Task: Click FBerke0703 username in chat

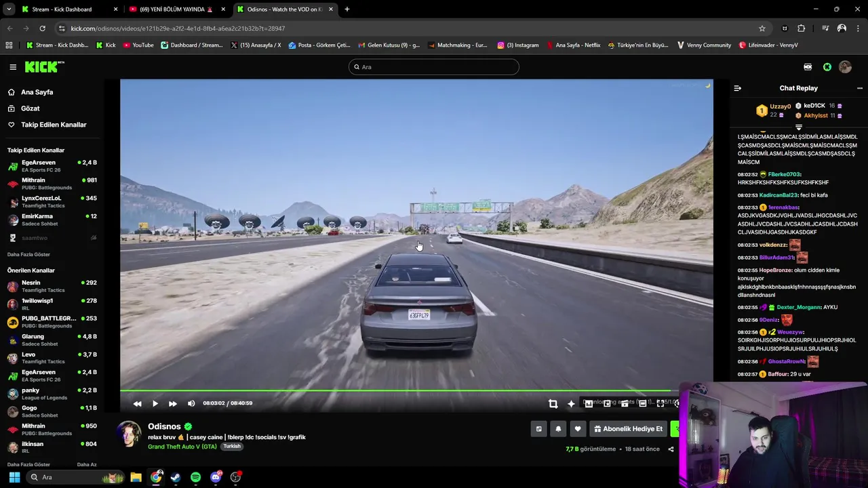Action: click(x=784, y=175)
